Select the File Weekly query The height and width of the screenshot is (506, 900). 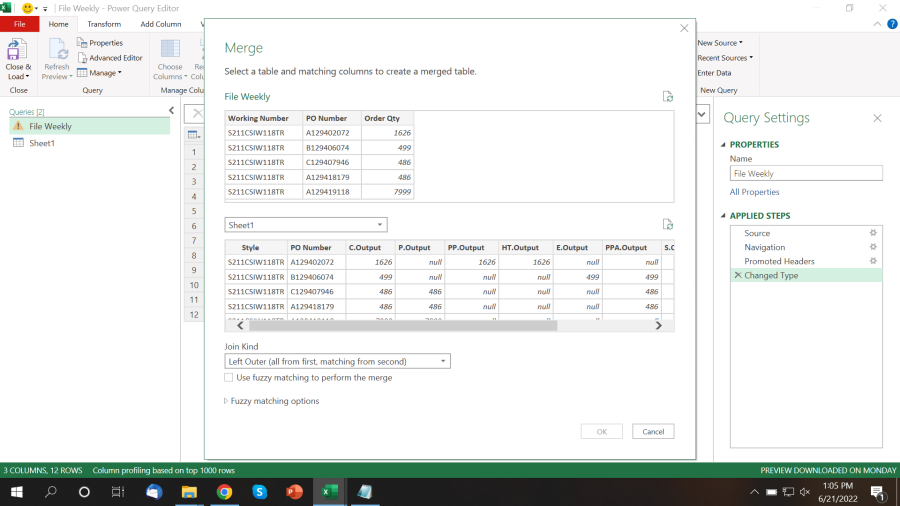[90, 126]
